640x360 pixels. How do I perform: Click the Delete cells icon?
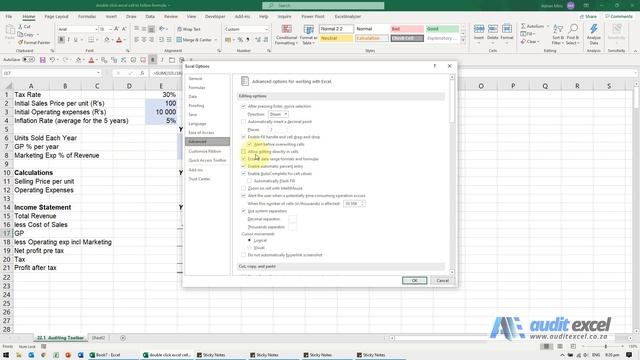click(493, 29)
